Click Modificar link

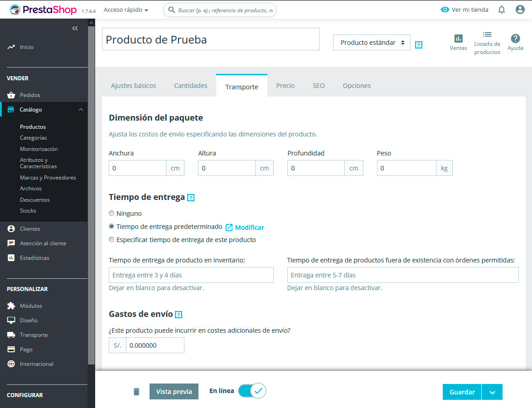tap(249, 228)
